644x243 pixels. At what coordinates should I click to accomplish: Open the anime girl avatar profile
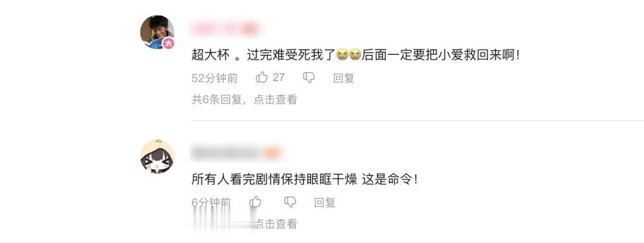[157, 157]
